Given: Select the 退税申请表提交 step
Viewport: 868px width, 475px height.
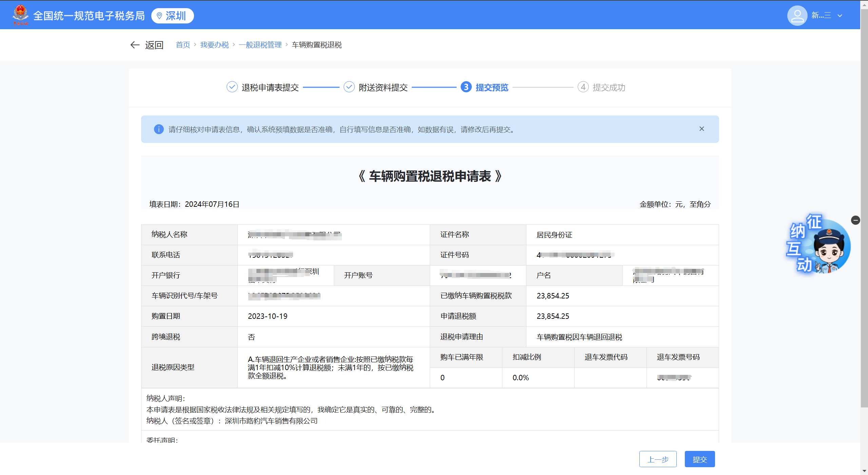Looking at the screenshot, I should point(263,87).
